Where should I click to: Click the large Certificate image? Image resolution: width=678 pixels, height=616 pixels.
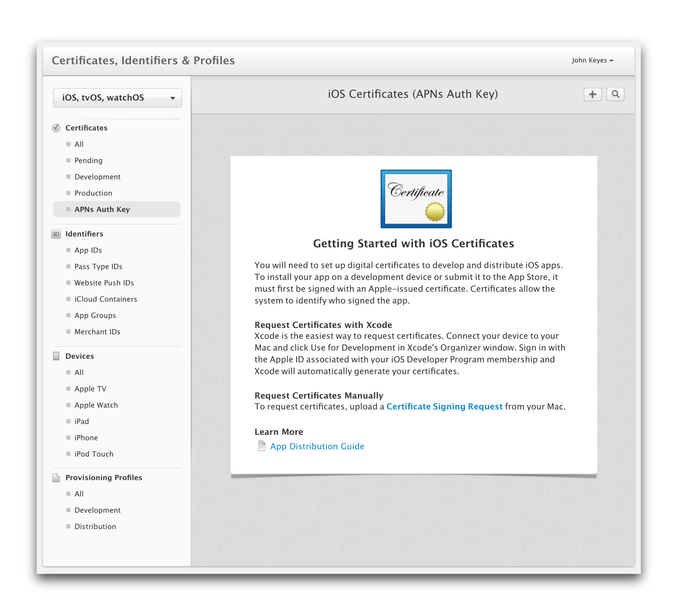coord(416,199)
